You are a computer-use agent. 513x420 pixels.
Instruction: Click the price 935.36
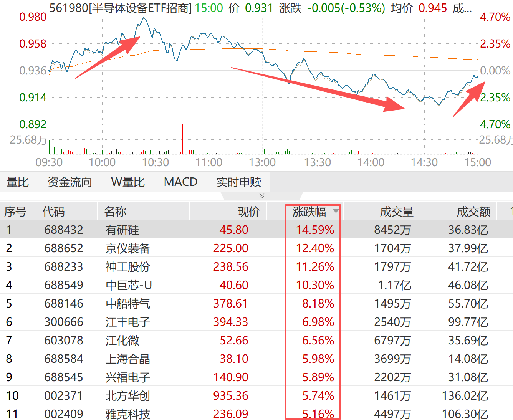[x=231, y=396]
